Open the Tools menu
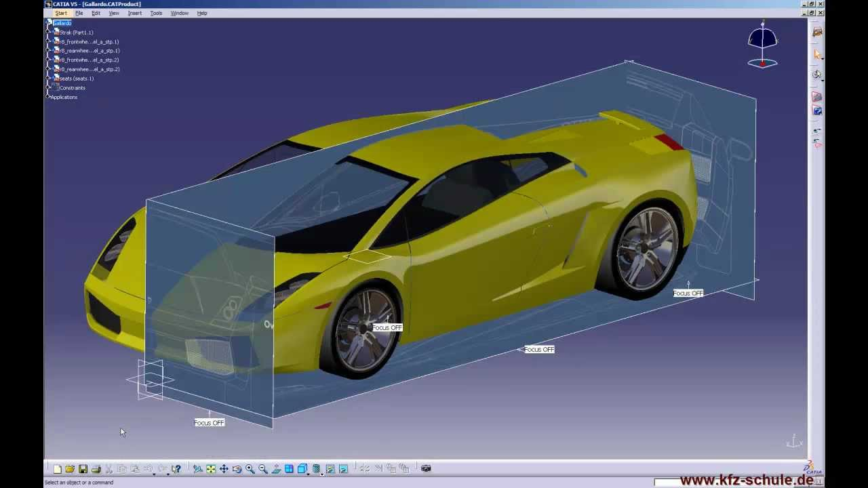 (x=156, y=13)
